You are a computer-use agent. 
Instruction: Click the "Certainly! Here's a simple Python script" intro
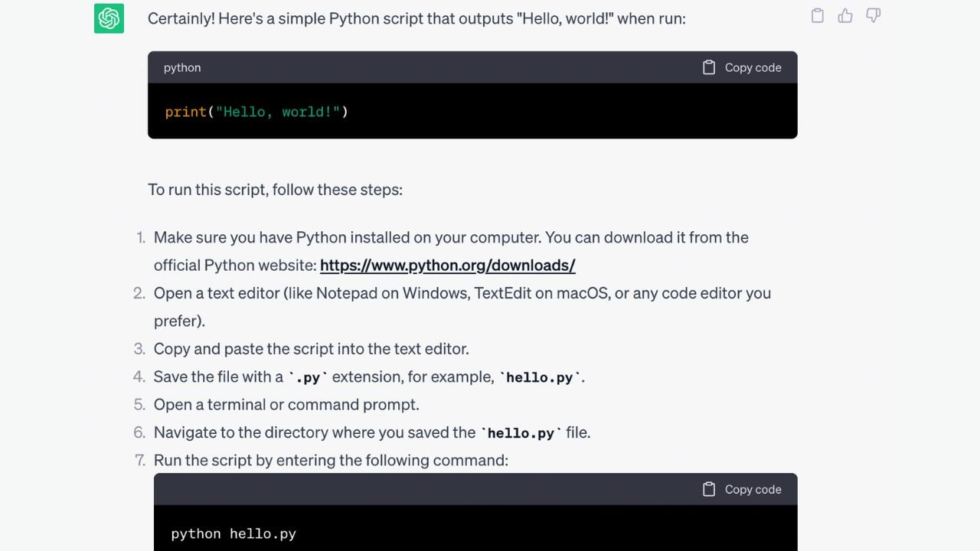pyautogui.click(x=416, y=18)
